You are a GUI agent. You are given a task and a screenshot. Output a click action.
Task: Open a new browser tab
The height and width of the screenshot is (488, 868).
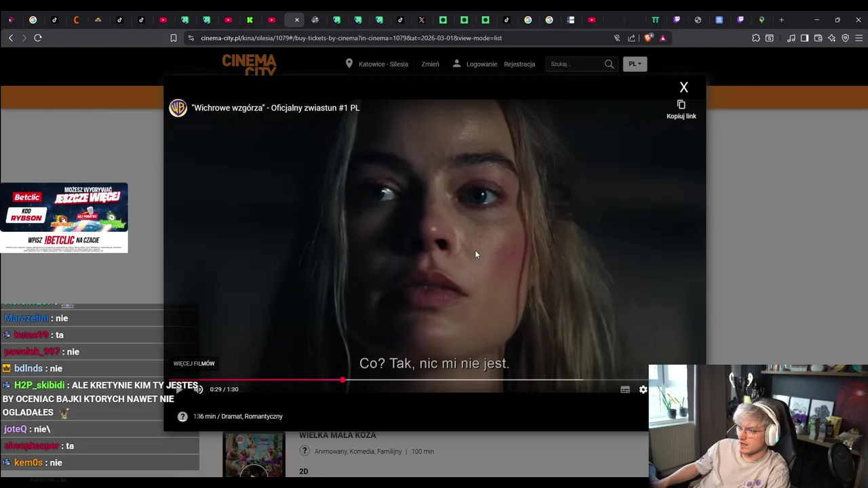(781, 20)
